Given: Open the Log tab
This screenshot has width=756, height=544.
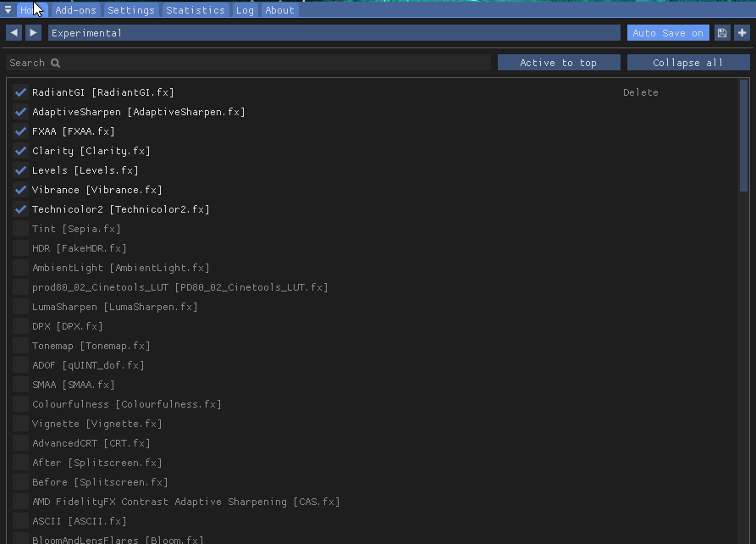Looking at the screenshot, I should click(245, 9).
